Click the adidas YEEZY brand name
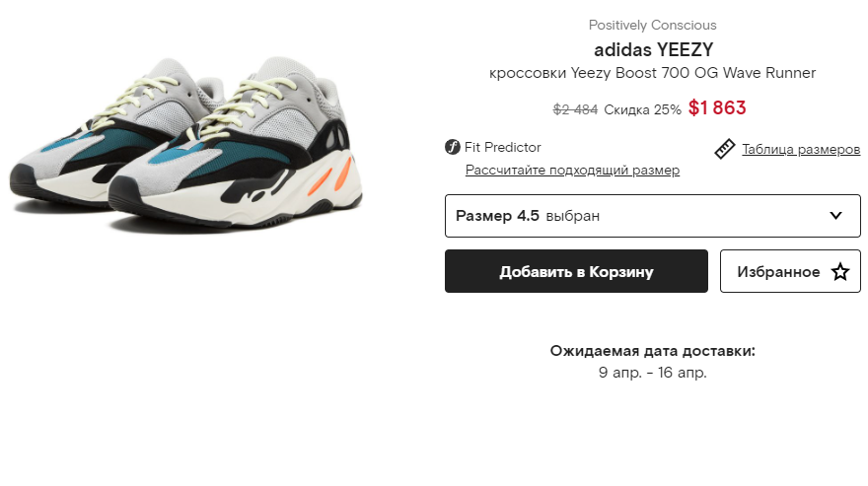The height and width of the screenshot is (486, 868). (653, 50)
